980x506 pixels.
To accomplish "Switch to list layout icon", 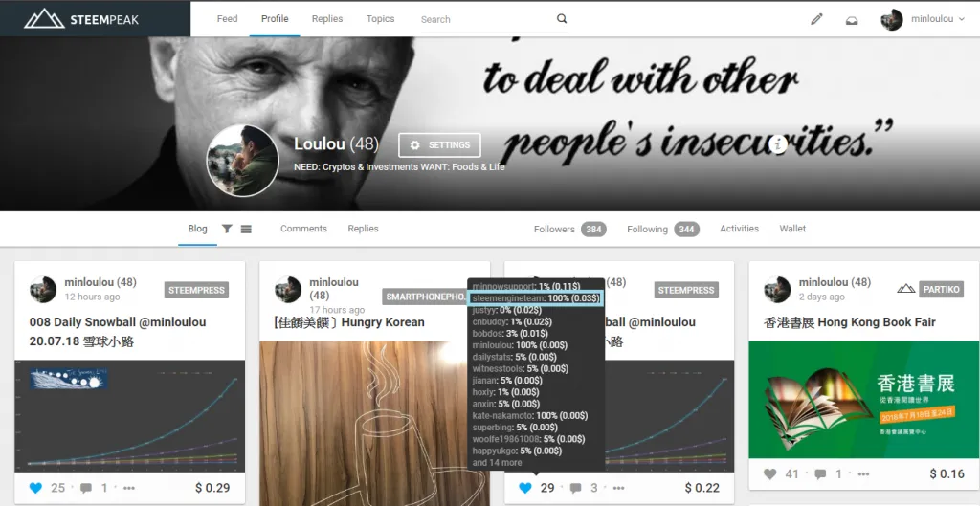I will coord(246,230).
